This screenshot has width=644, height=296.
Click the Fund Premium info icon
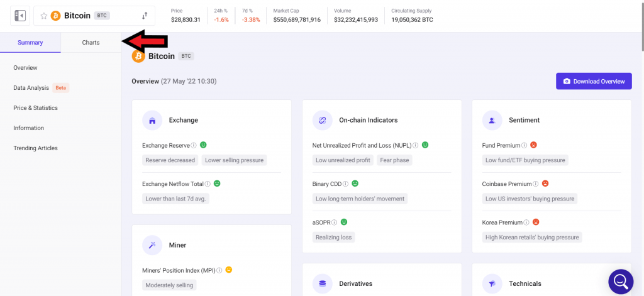[524, 146]
